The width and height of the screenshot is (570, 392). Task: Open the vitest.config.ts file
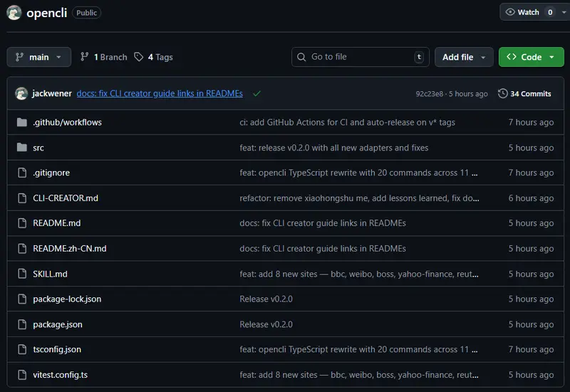(61, 375)
